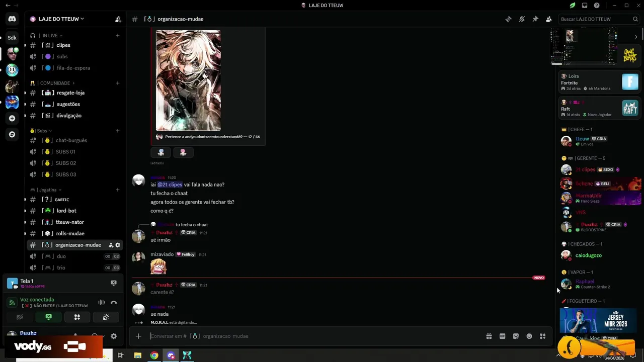Disconnect from voice channel
644x362 pixels.
coord(114,302)
